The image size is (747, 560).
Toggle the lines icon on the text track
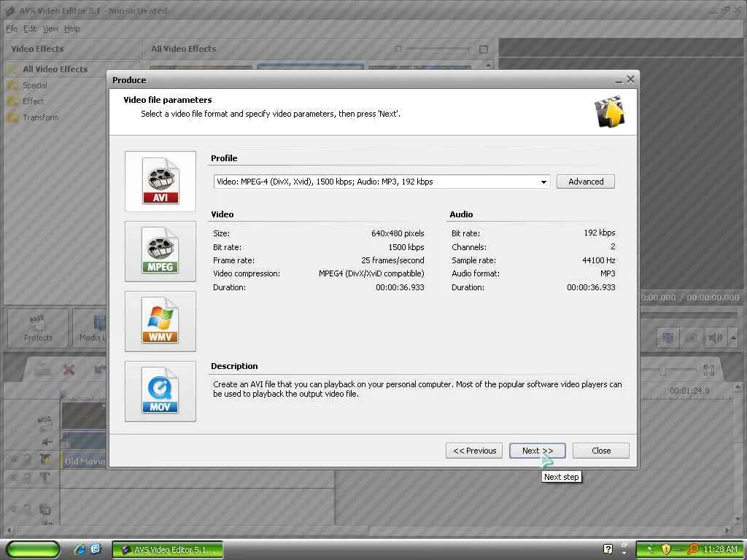[14, 478]
